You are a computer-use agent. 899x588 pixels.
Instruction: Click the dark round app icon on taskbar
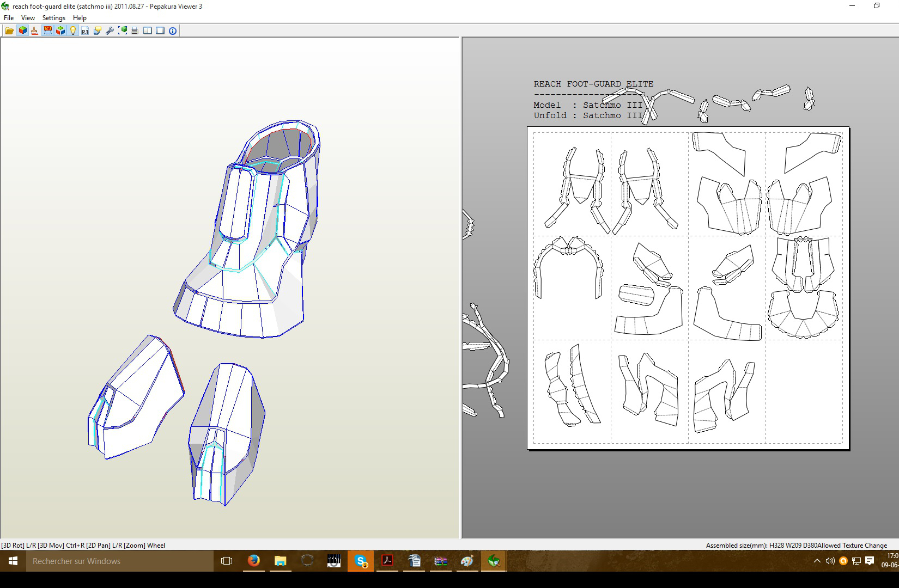(307, 561)
